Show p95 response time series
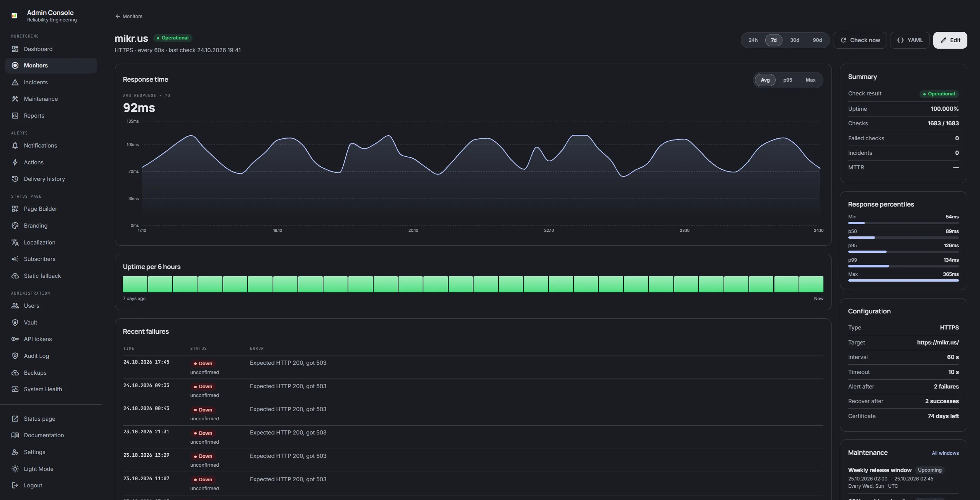Image resolution: width=980 pixels, height=500 pixels. 787,80
